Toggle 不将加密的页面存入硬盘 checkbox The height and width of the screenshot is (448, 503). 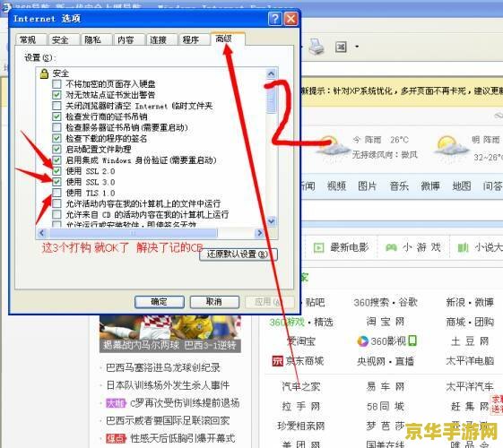(56, 84)
